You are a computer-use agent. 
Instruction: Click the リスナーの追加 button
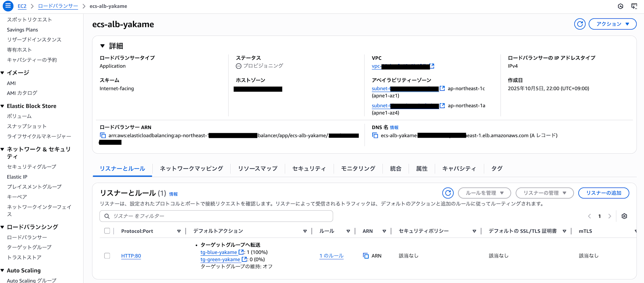point(604,193)
